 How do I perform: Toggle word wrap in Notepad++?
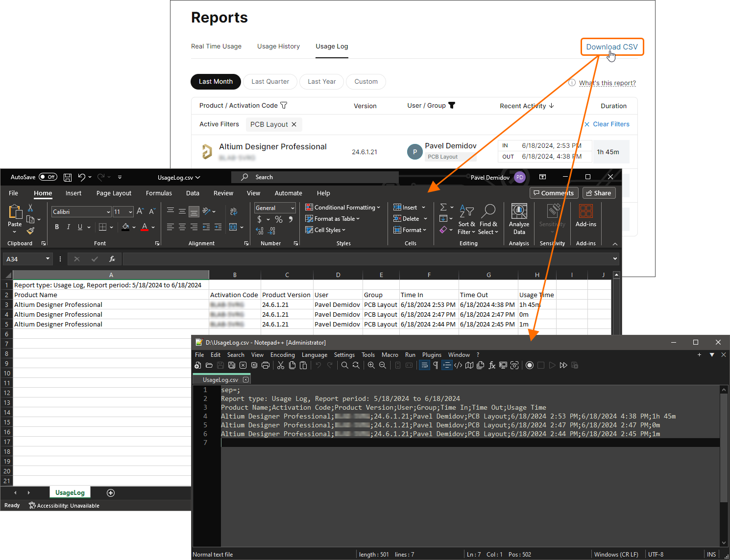(424, 365)
